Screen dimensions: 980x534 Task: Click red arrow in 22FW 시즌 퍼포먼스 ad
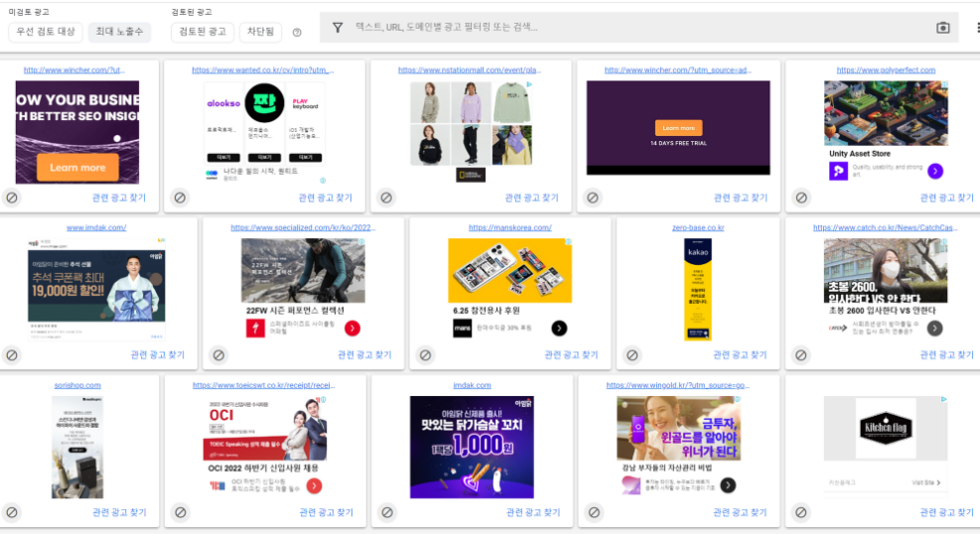[352, 328]
